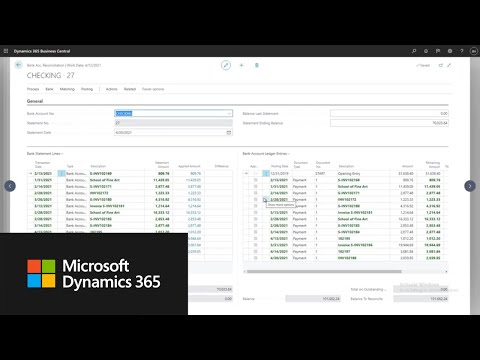Click the expand page diagonal arrow icon
The height and width of the screenshot is (360, 480).
click(449, 65)
